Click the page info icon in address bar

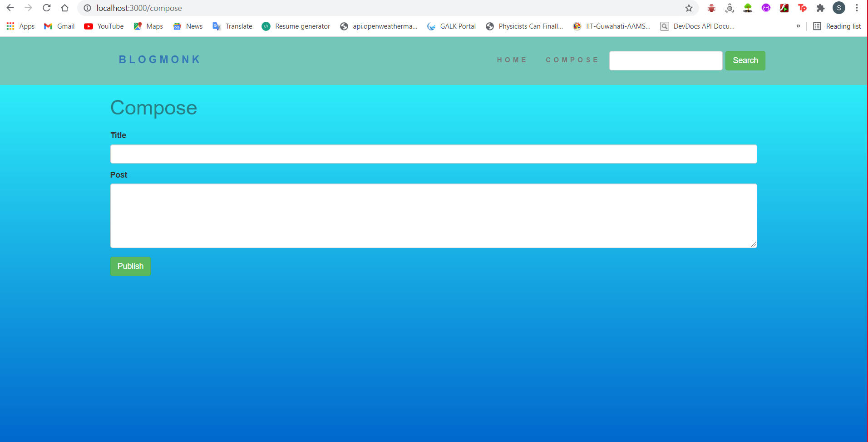tap(86, 8)
